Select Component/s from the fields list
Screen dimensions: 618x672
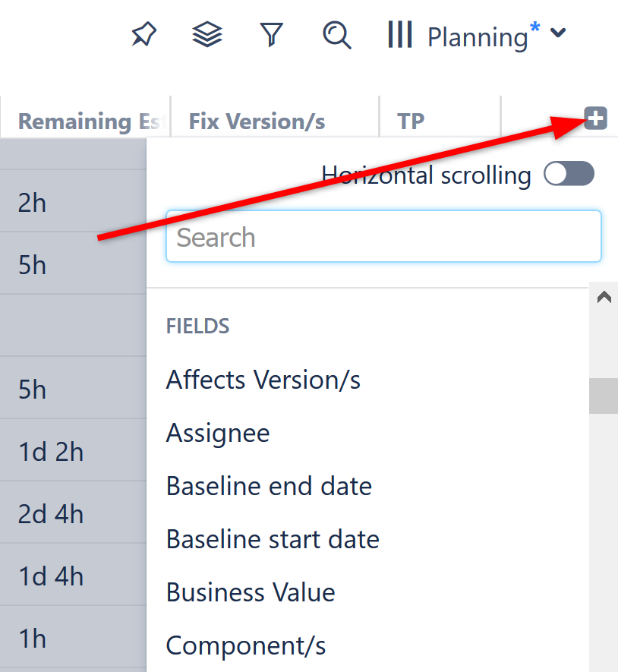(x=245, y=645)
